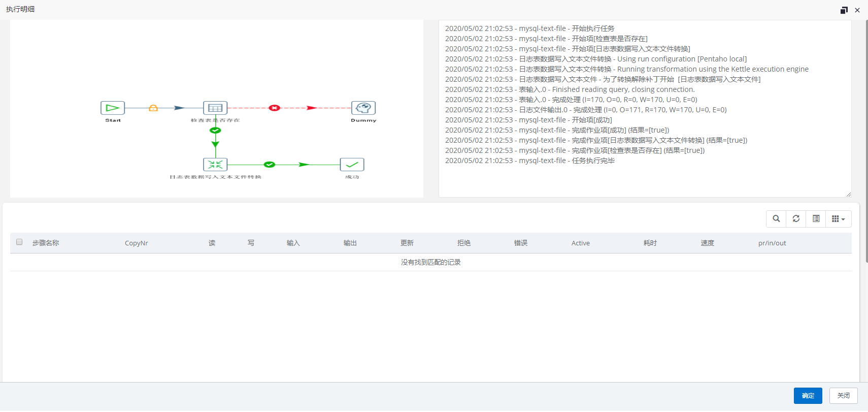The width and height of the screenshot is (868, 412).
Task: Click the 耗时 column header
Action: (x=650, y=243)
